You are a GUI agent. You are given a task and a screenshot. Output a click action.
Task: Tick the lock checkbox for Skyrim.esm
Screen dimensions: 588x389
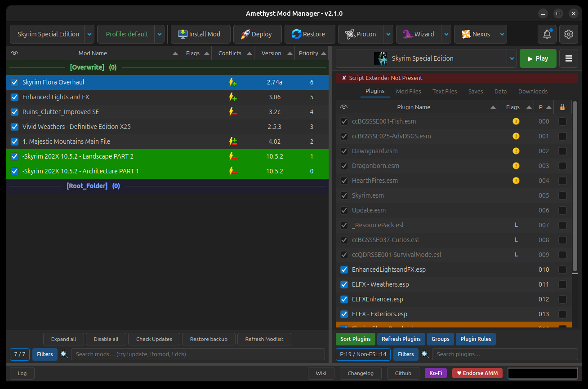[562, 195]
